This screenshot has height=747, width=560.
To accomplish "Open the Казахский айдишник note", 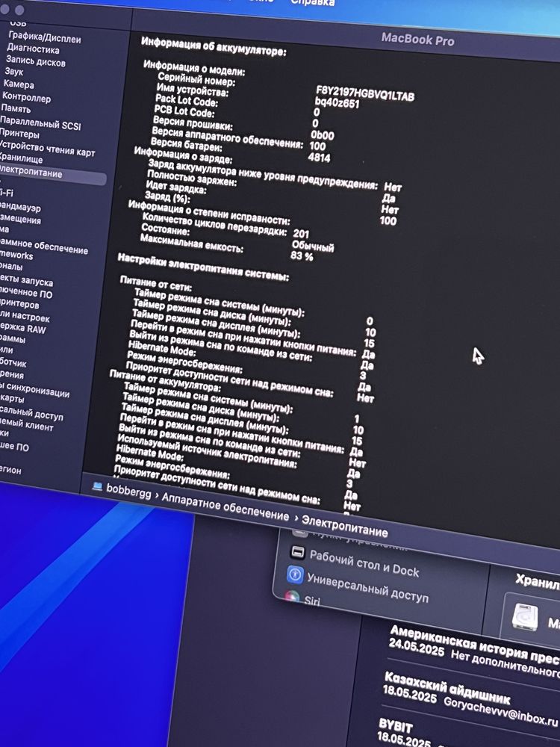I will tap(470, 699).
